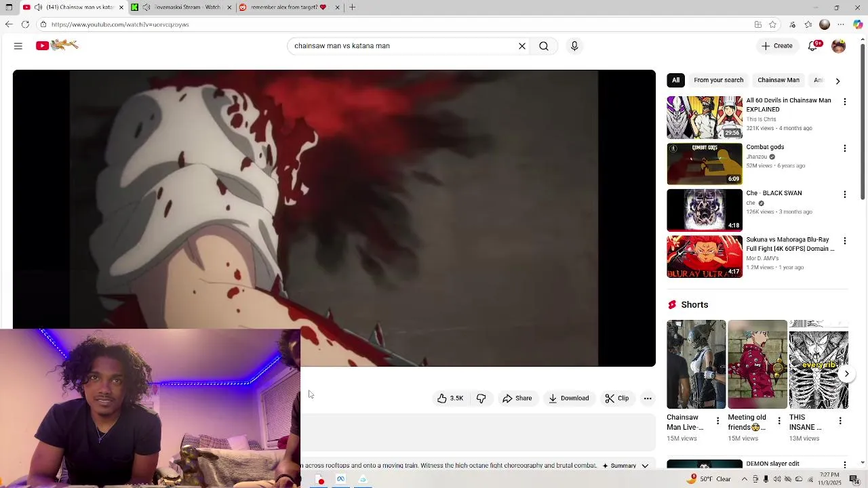The width and height of the screenshot is (868, 488).
Task: Select the All filter chip
Action: coord(675,80)
